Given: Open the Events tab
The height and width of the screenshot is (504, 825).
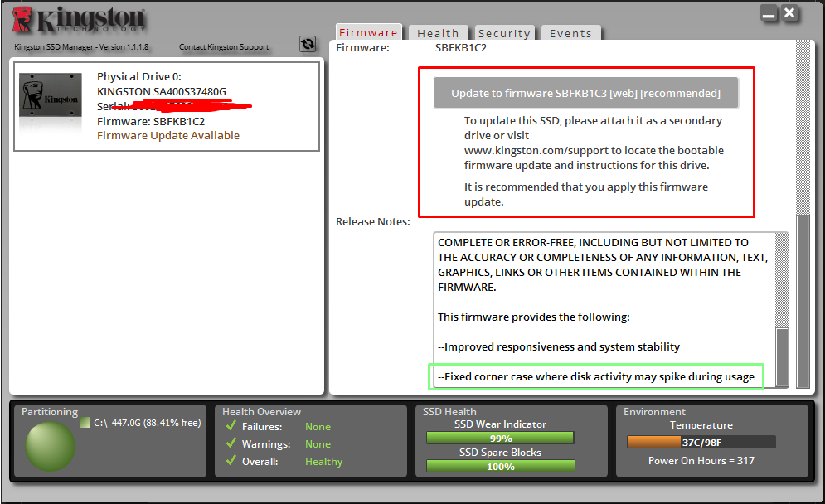Looking at the screenshot, I should (x=571, y=33).
